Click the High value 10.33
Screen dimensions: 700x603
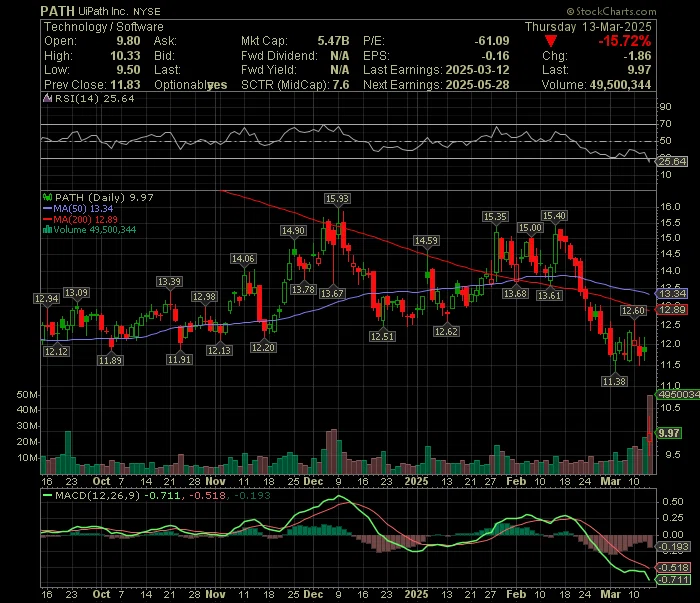pos(125,56)
